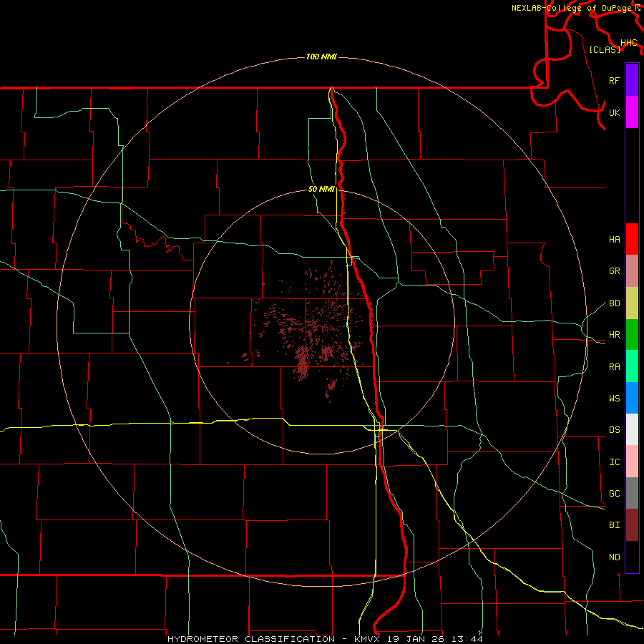The height and width of the screenshot is (644, 644).
Task: Click the light pink IC color swatch
Action: pos(632,462)
